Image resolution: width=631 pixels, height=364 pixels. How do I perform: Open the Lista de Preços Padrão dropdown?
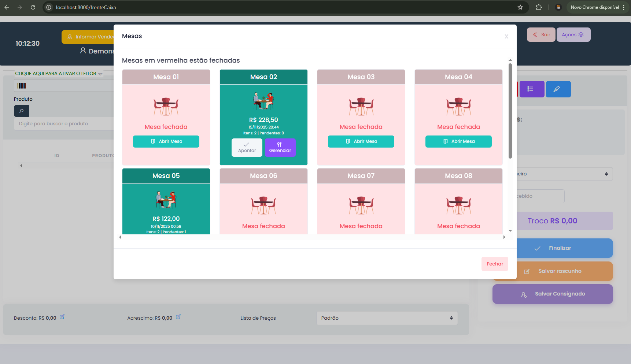coord(387,318)
